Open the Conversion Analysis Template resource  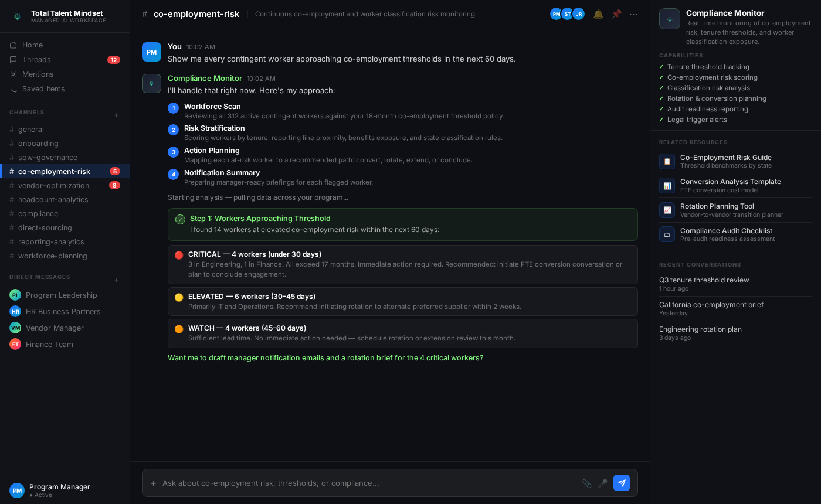pyautogui.click(x=735, y=185)
